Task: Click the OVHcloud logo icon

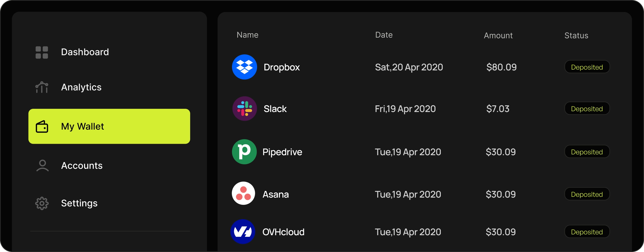Action: coord(243,231)
